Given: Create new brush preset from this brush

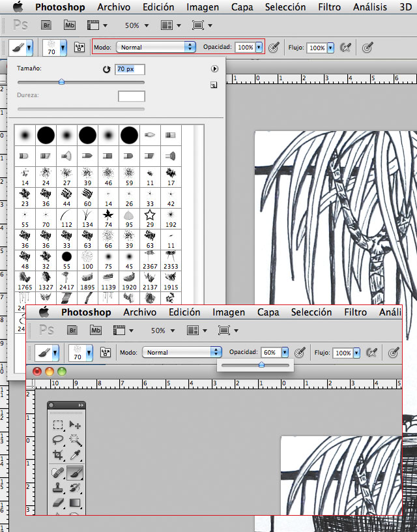Looking at the screenshot, I should tap(214, 85).
